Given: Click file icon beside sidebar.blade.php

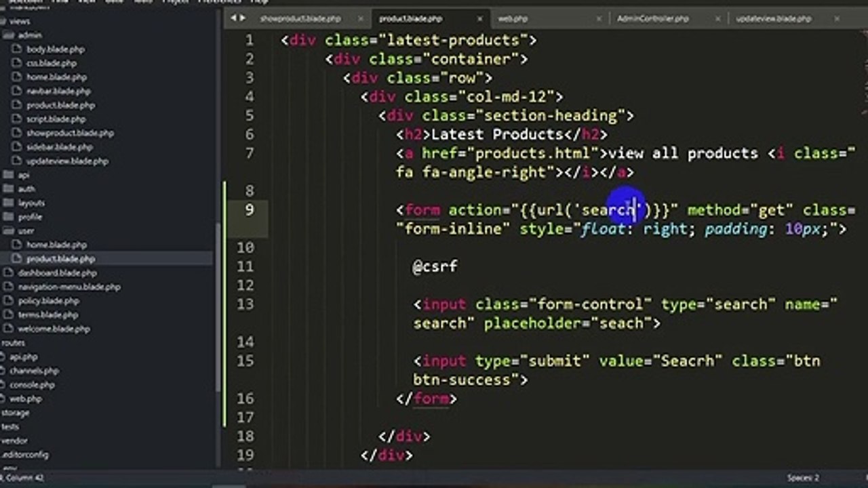Looking at the screenshot, I should pyautogui.click(x=18, y=147).
